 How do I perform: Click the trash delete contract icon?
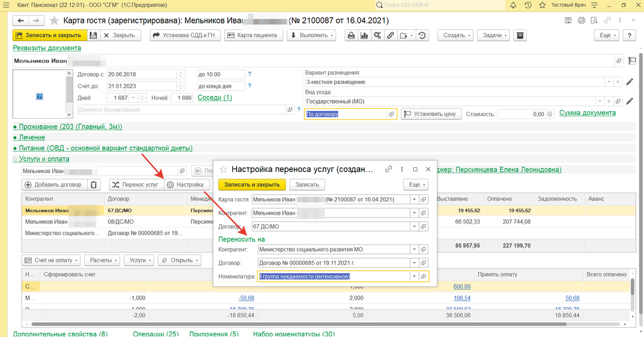tap(94, 185)
